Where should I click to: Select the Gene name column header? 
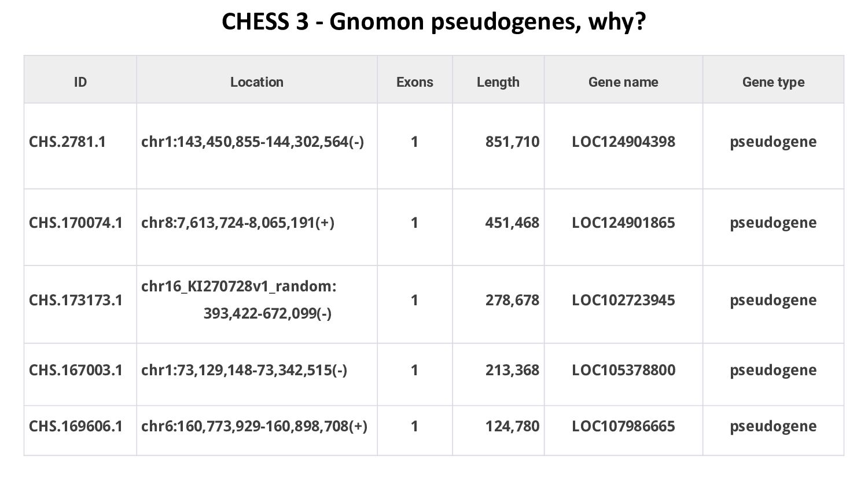[623, 82]
